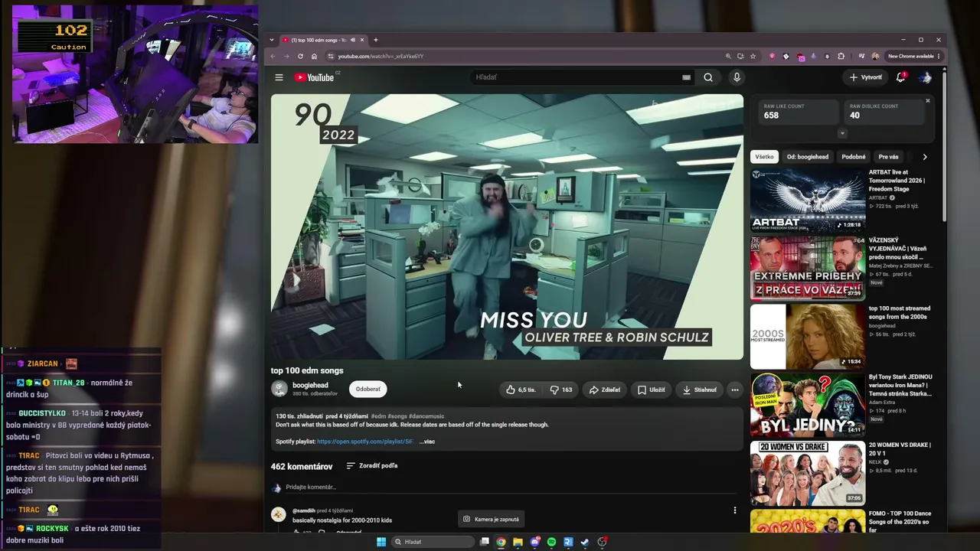This screenshot has width=980, height=551.
Task: Open the 'Vytvoriť' create menu
Action: (865, 77)
